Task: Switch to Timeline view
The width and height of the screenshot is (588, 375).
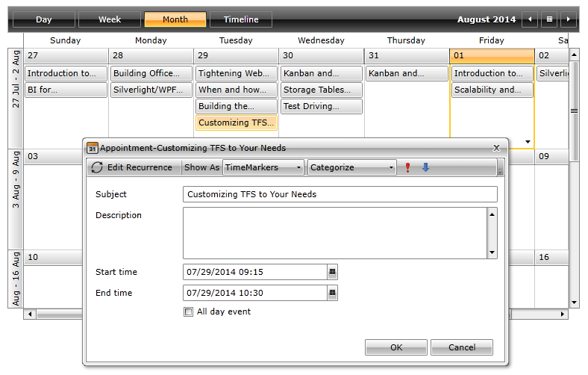Action: 241,19
